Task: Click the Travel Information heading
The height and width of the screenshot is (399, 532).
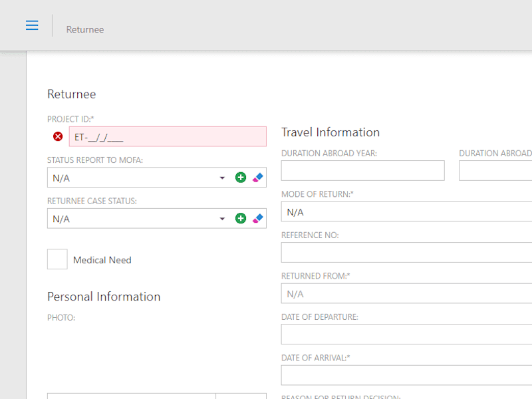Action: (331, 132)
